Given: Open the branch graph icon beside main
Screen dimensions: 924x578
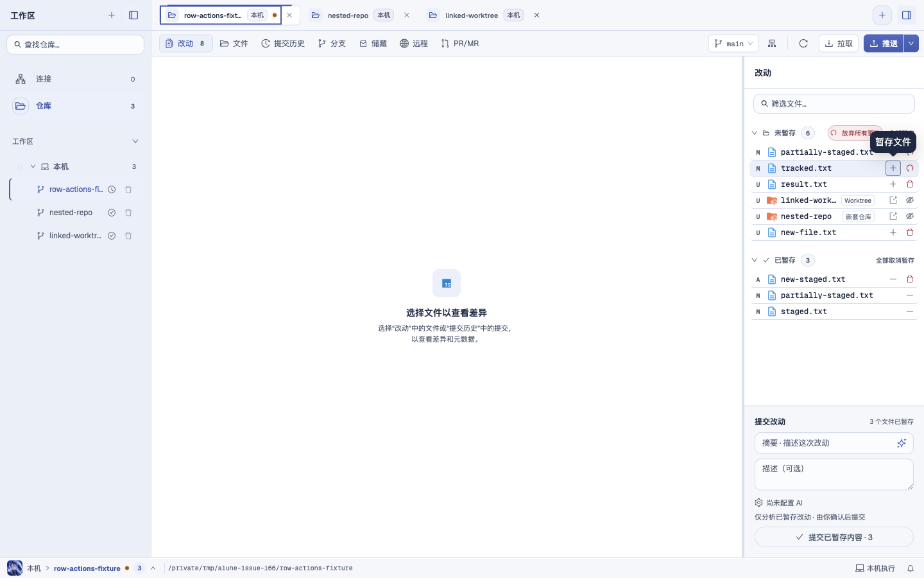Looking at the screenshot, I should coord(772,44).
